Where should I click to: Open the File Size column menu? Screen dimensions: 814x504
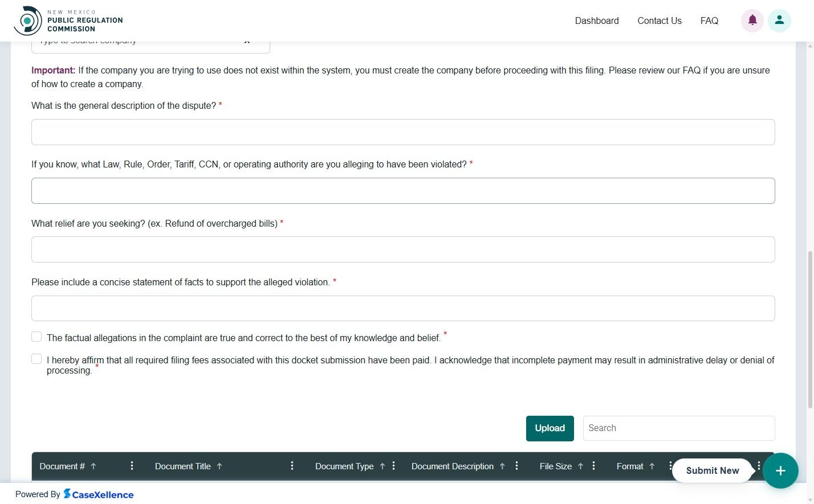tap(593, 466)
